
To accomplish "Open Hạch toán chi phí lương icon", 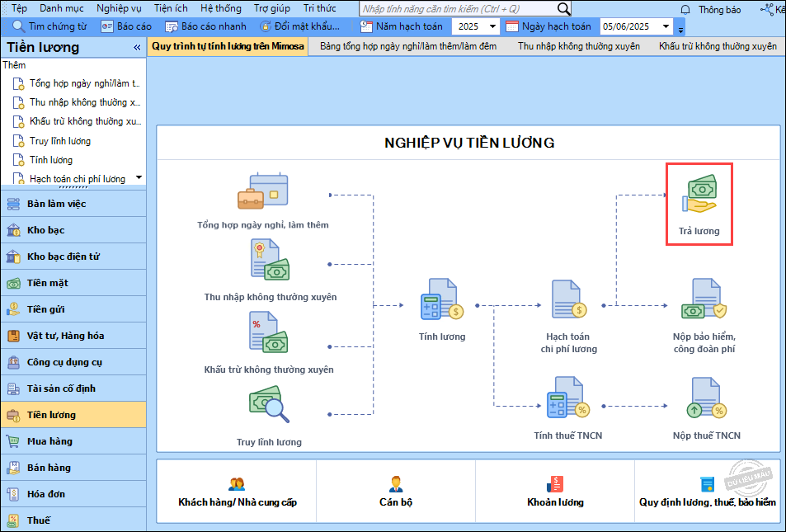I will pos(568,299).
